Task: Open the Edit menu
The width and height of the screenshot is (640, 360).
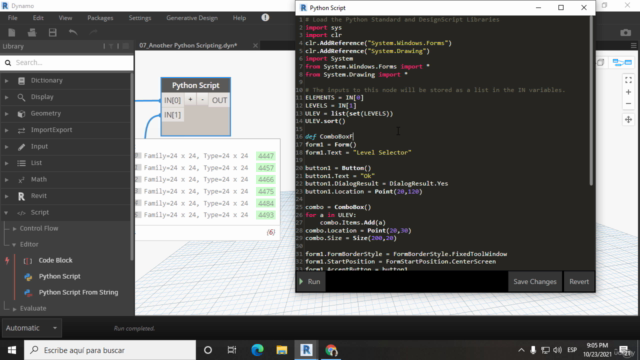Action: point(38,18)
